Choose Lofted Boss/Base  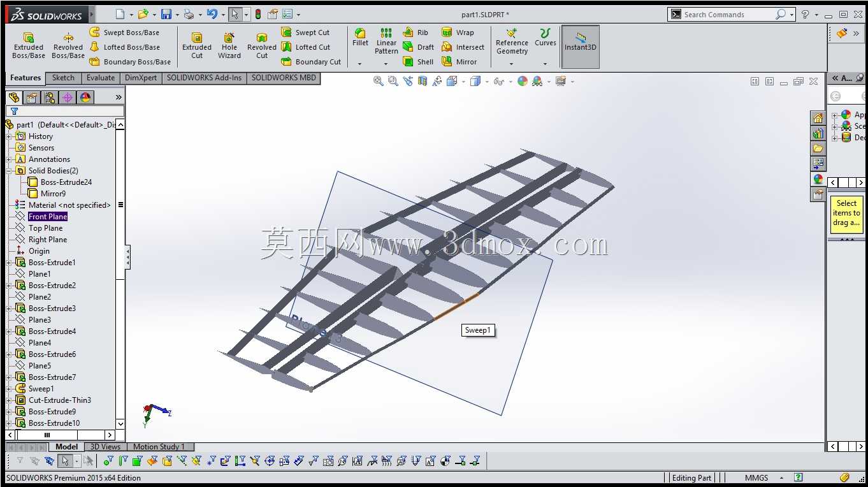click(x=124, y=47)
